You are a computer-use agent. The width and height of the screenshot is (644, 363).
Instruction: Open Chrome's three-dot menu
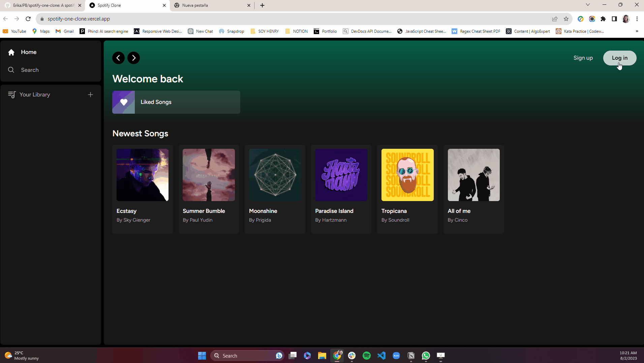(637, 19)
